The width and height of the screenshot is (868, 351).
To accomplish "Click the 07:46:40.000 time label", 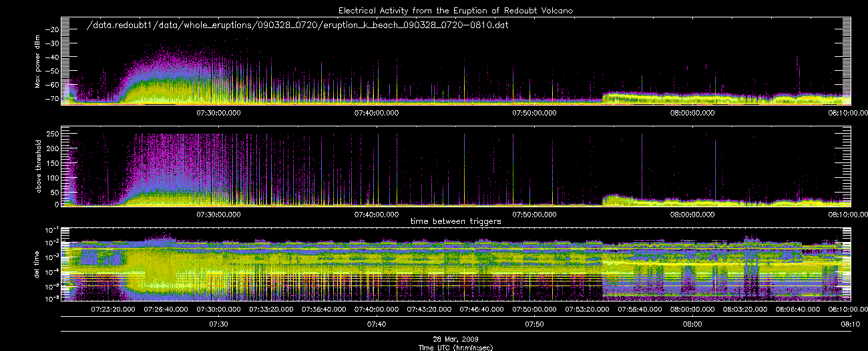I will coord(481,310).
